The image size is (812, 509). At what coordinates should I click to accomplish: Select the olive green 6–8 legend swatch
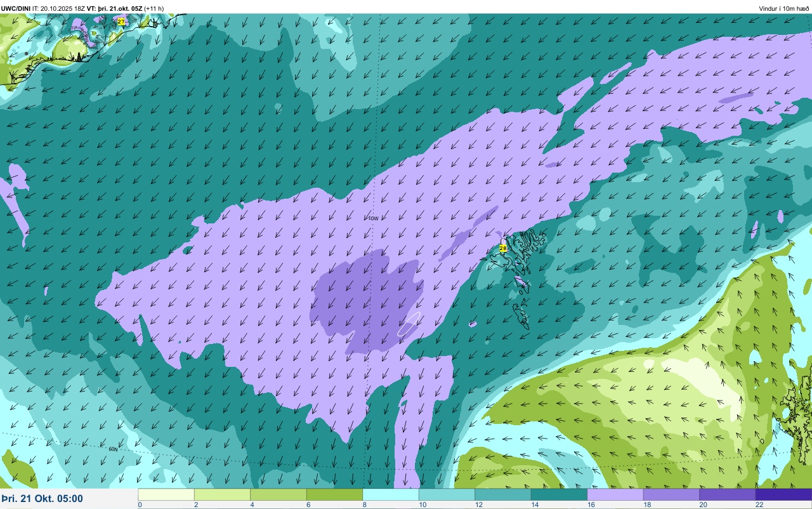tap(334, 494)
